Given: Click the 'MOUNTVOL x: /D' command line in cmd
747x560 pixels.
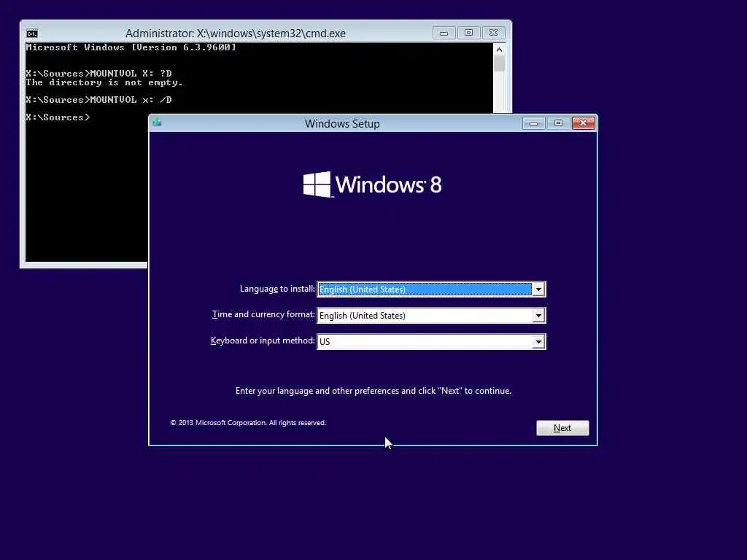Looking at the screenshot, I should [x=98, y=99].
